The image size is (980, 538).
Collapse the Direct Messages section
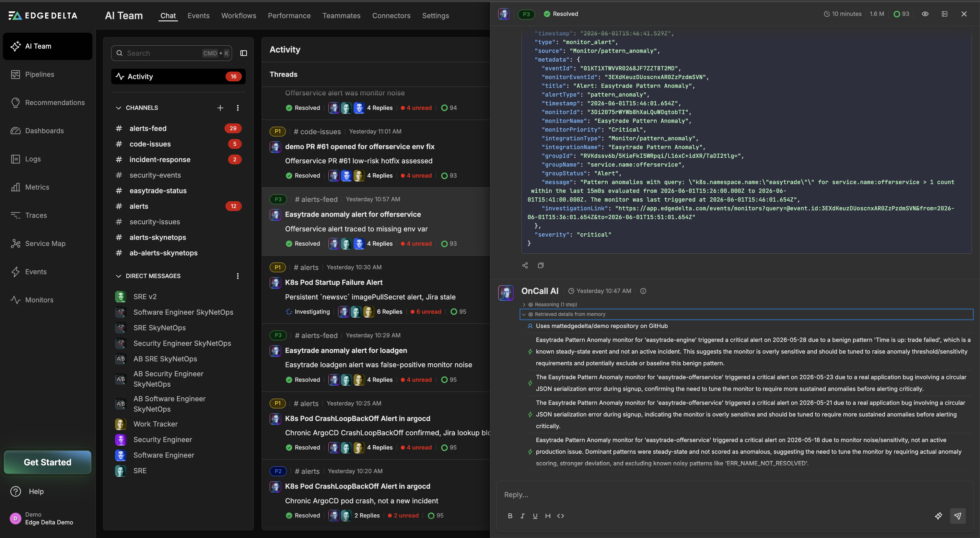(118, 276)
